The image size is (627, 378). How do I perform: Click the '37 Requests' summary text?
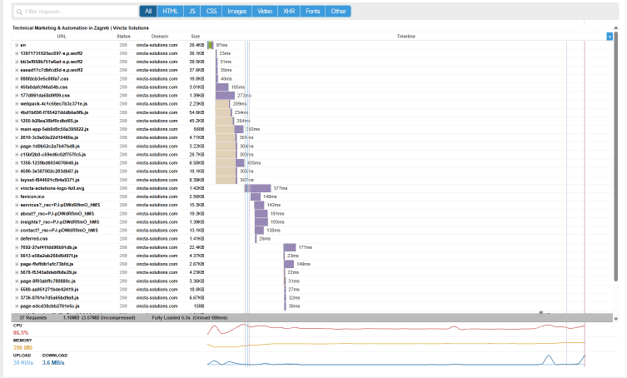33,318
